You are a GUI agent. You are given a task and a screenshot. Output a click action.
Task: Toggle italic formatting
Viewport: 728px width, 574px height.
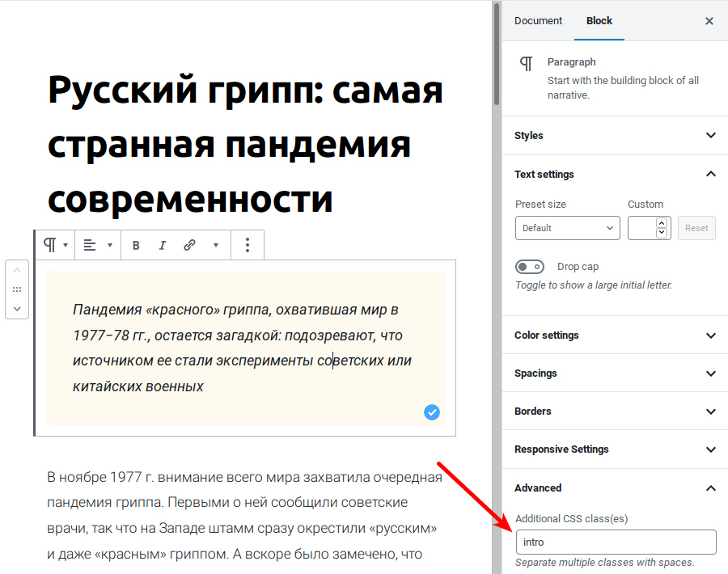162,245
